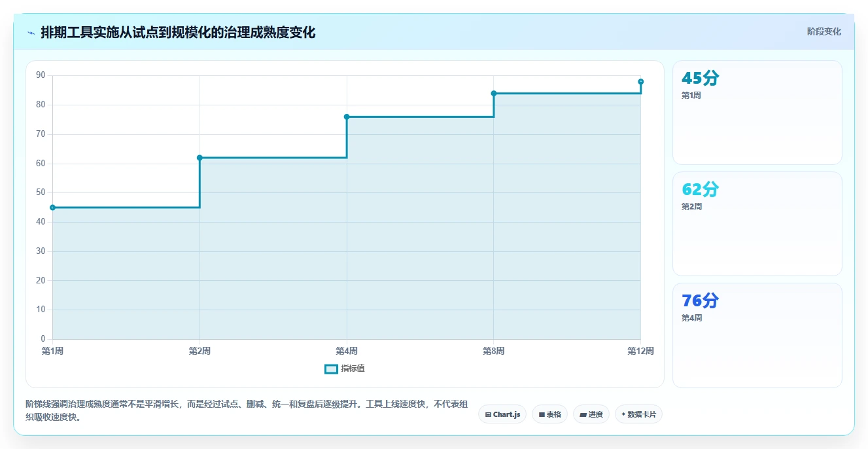Open the 62分 metric card
This screenshot has width=868, height=449.
[757, 224]
